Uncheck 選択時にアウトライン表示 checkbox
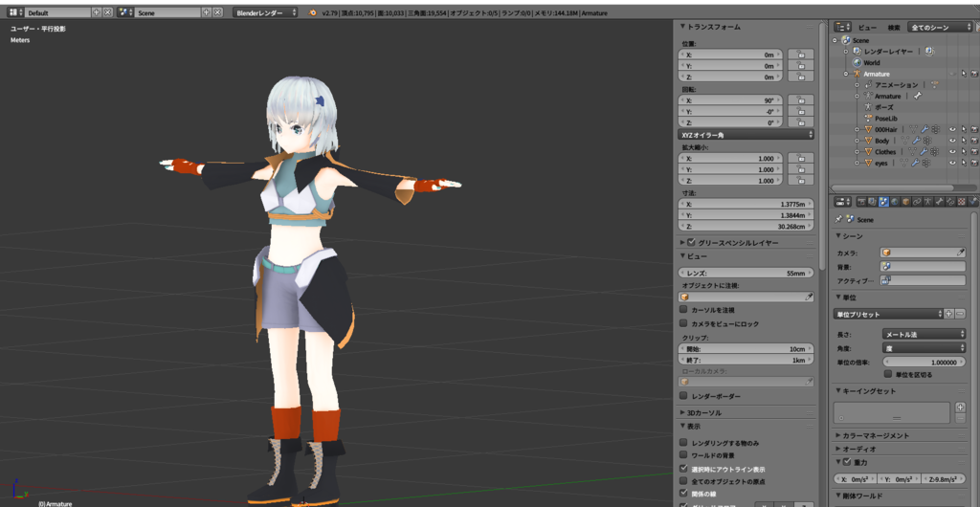Viewport: 980px width, 507px height. [x=683, y=469]
